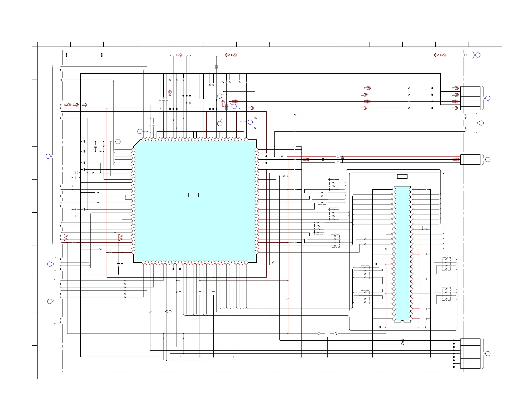
Task: Click the blue circle at top-right corner
Action: 478,55
